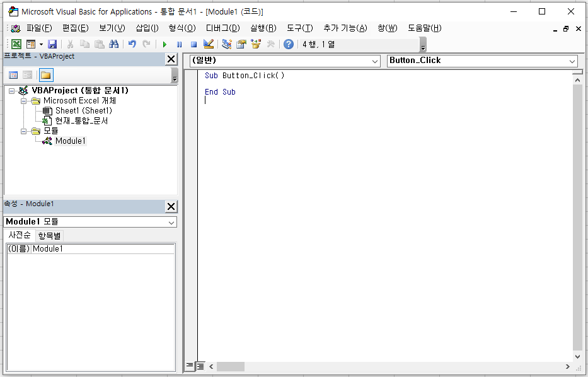Collapse the 모듈 folder
Viewport: 588px width, 377px height.
coord(23,131)
